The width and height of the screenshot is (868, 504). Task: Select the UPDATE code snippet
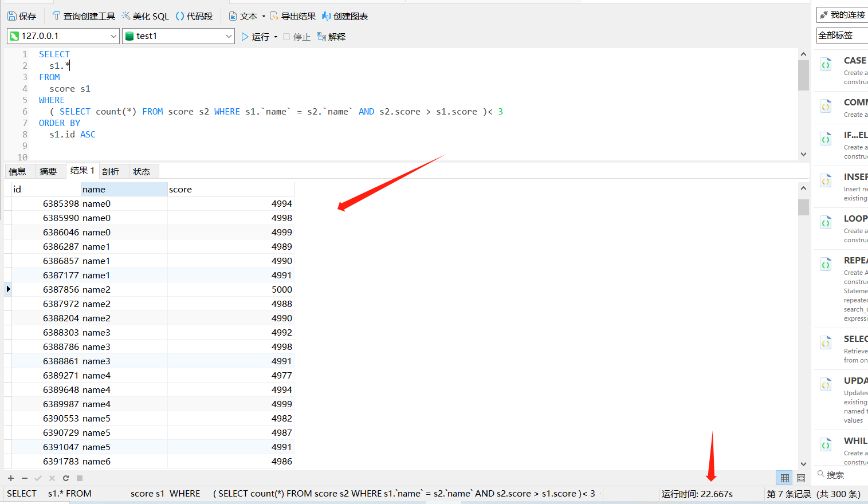tap(842, 400)
